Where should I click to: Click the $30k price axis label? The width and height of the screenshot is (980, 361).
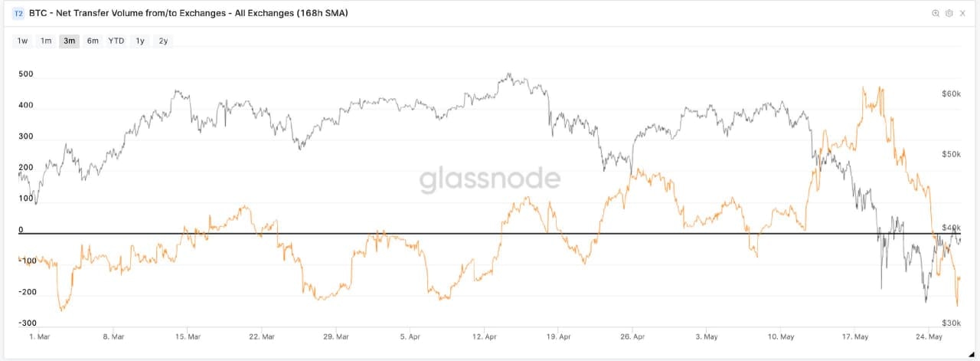point(951,323)
